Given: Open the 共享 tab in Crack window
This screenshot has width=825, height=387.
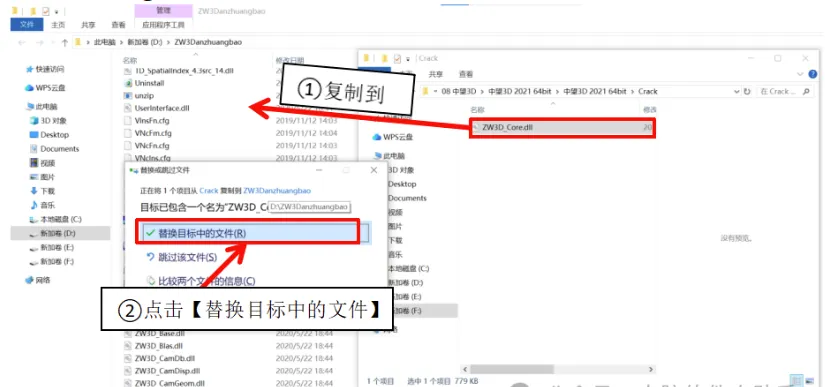Looking at the screenshot, I should point(436,74).
